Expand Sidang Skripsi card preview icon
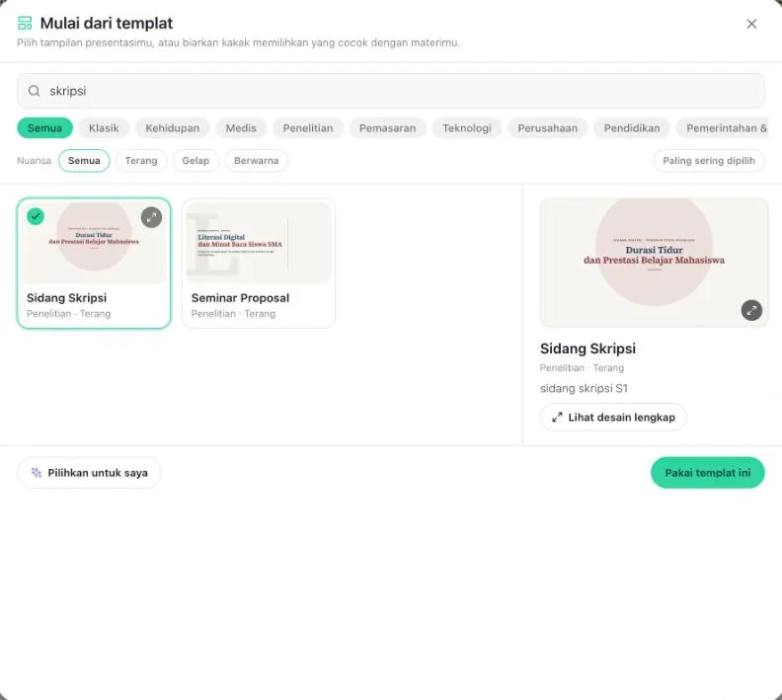Image resolution: width=782 pixels, height=700 pixels. (x=151, y=217)
